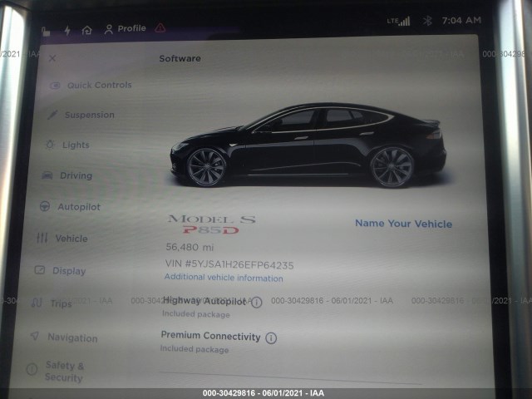Tap the Model S P85D badge
Viewport: 532px width, 399px height.
tap(211, 224)
